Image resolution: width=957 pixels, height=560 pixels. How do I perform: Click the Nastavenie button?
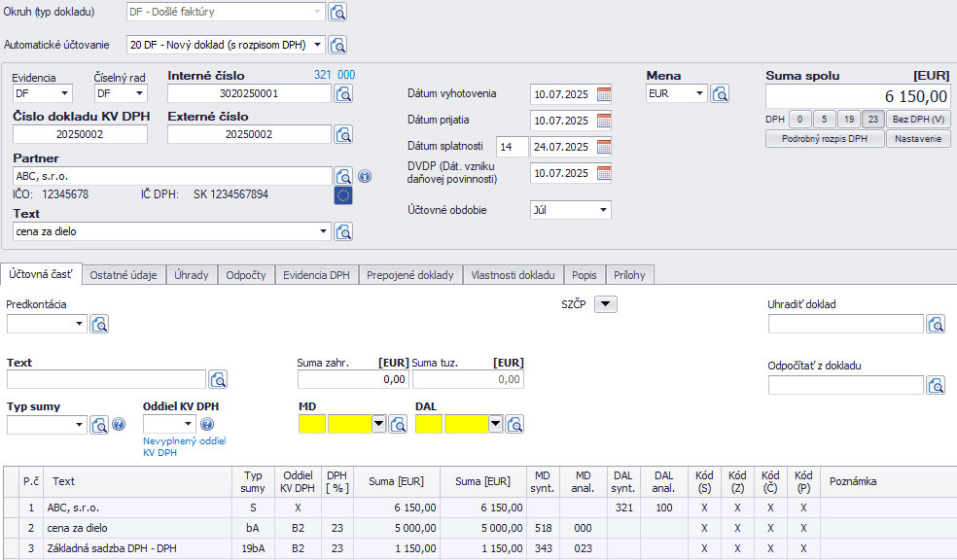[917, 139]
